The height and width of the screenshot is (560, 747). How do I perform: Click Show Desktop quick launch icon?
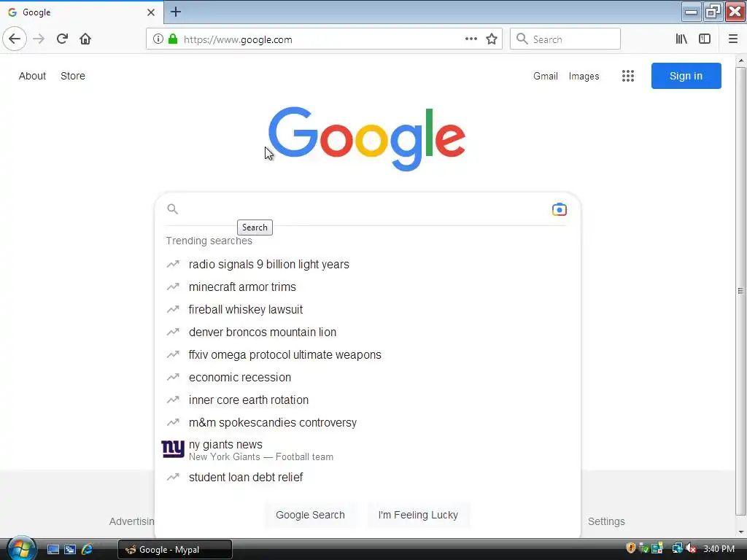53,549
